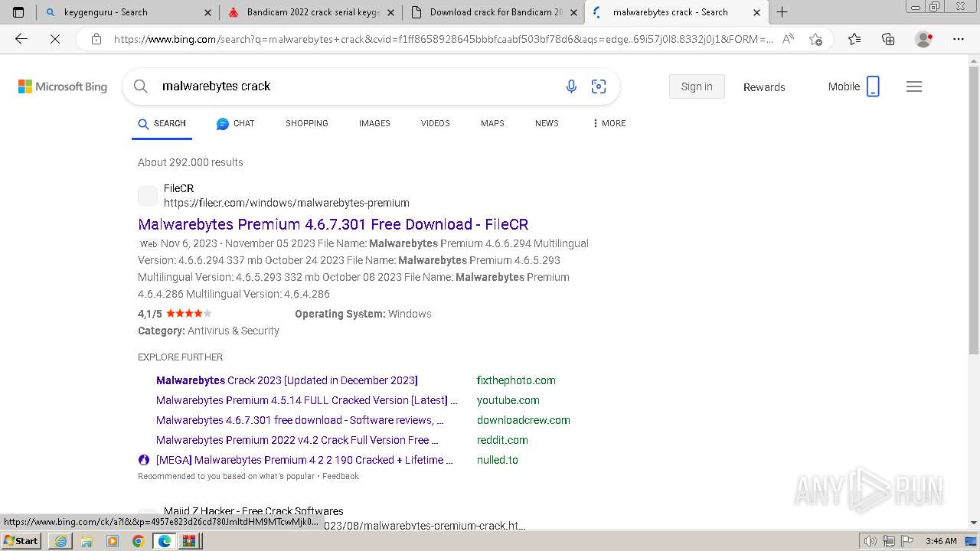Open Edge settings and more menu
Viewport: 980px width, 551px height.
[x=959, y=39]
